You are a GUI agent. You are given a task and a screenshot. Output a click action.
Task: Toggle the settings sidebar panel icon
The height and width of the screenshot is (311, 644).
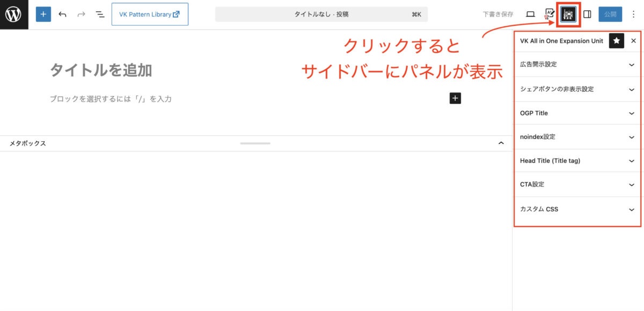click(x=587, y=15)
